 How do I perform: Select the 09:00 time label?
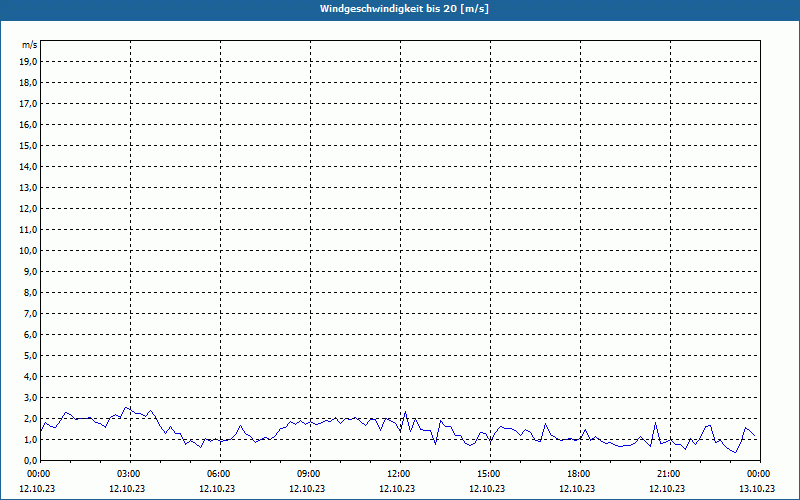[310, 474]
